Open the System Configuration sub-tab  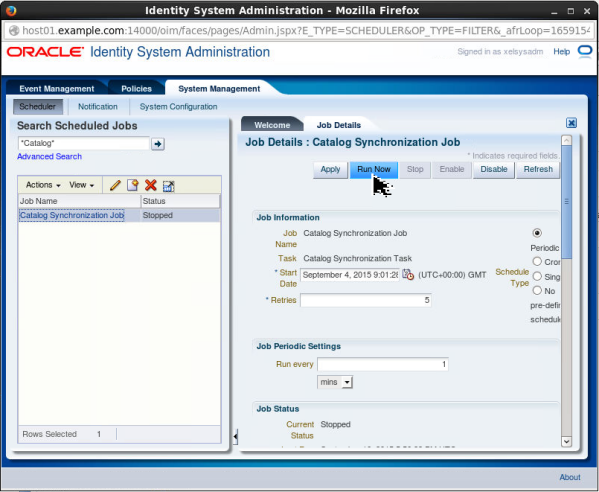point(178,107)
